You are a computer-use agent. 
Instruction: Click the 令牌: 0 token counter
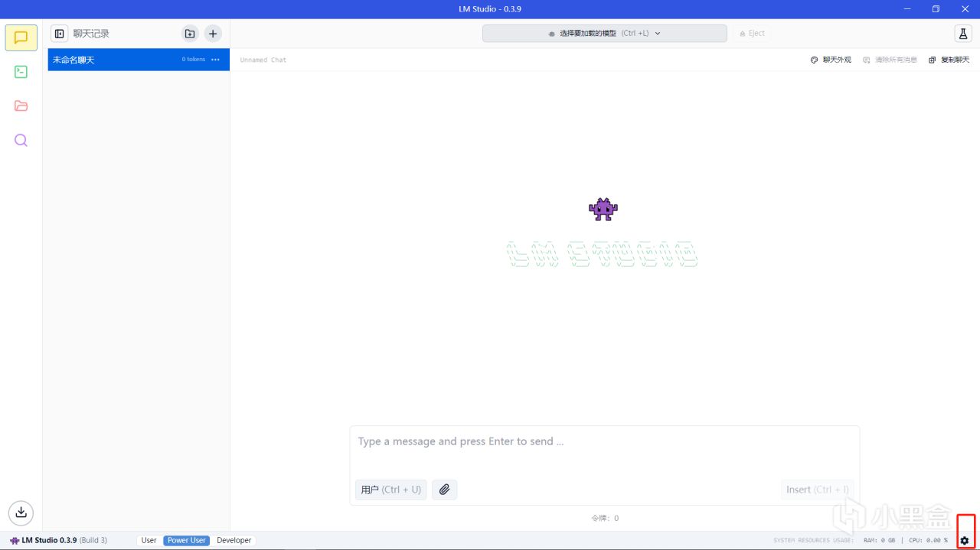[x=605, y=518]
